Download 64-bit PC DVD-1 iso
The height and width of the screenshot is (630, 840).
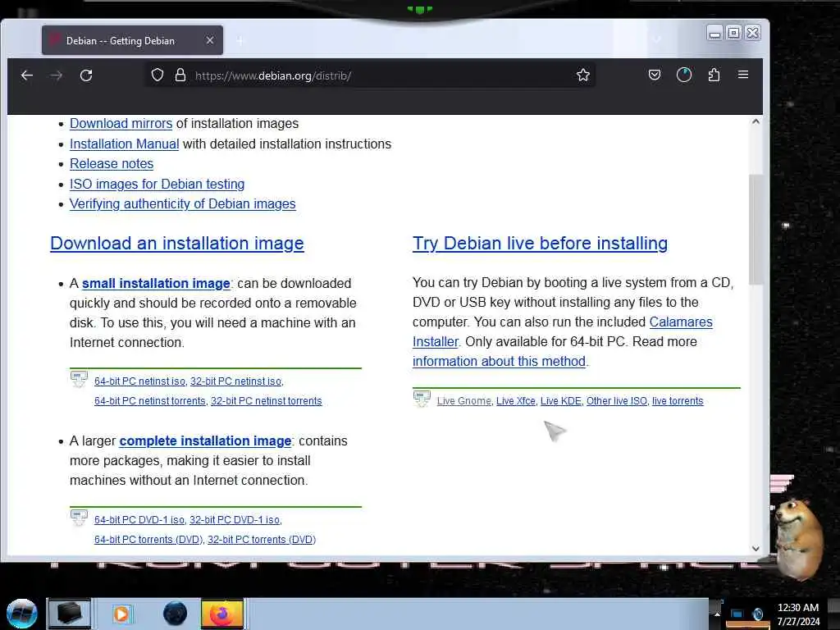[139, 520]
